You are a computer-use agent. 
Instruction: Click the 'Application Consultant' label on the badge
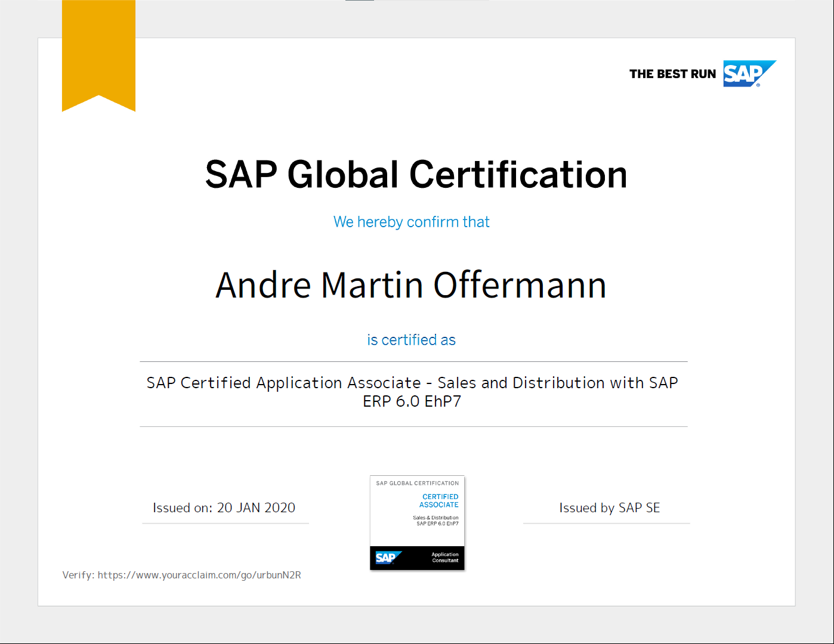coord(445,558)
